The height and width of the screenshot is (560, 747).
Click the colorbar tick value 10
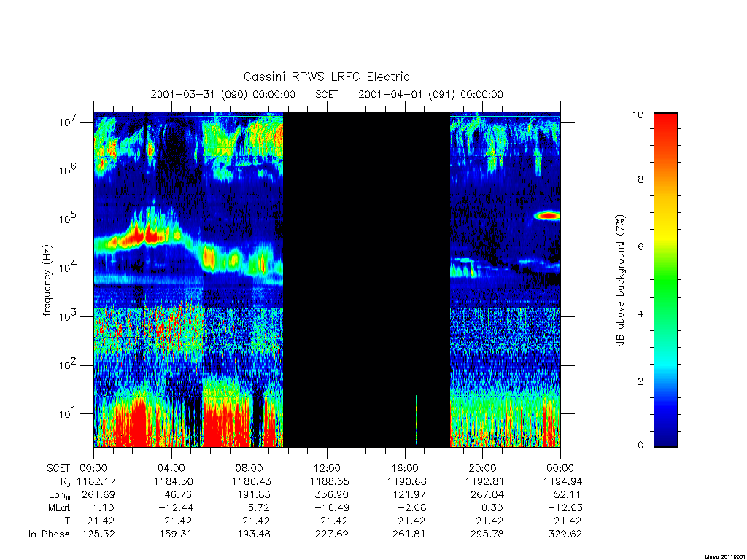tap(638, 114)
